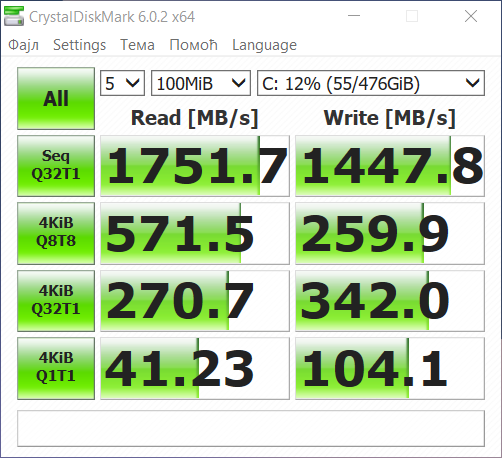Open the Settings menu
The image size is (502, 458).
tap(79, 45)
